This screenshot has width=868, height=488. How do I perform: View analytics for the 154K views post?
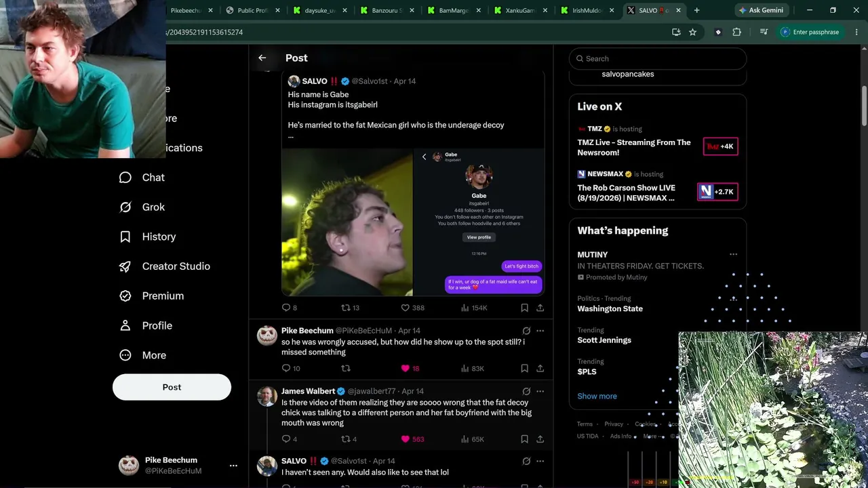(x=473, y=308)
